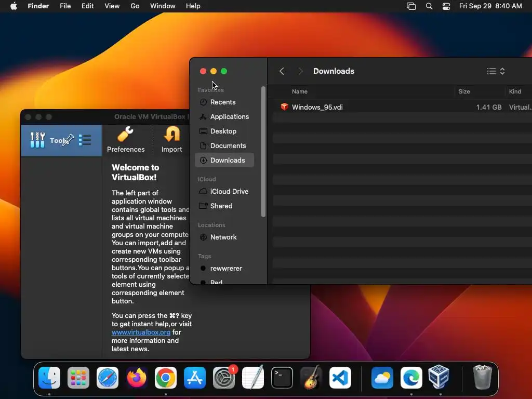The height and width of the screenshot is (399, 532).
Task: Open System Settings from the Dock
Action: [224, 378]
